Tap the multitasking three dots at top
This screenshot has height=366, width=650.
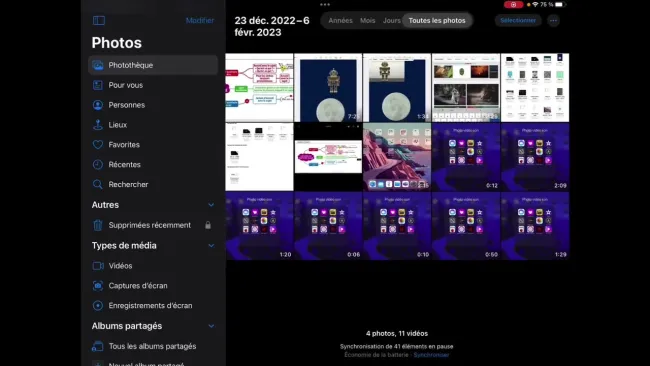click(x=325, y=5)
